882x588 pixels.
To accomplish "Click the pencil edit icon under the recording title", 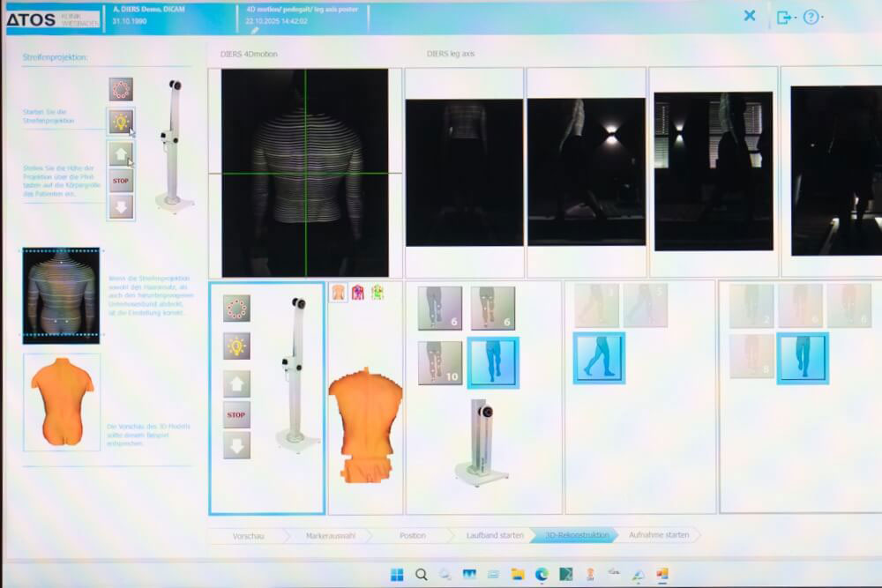I will tap(255, 31).
